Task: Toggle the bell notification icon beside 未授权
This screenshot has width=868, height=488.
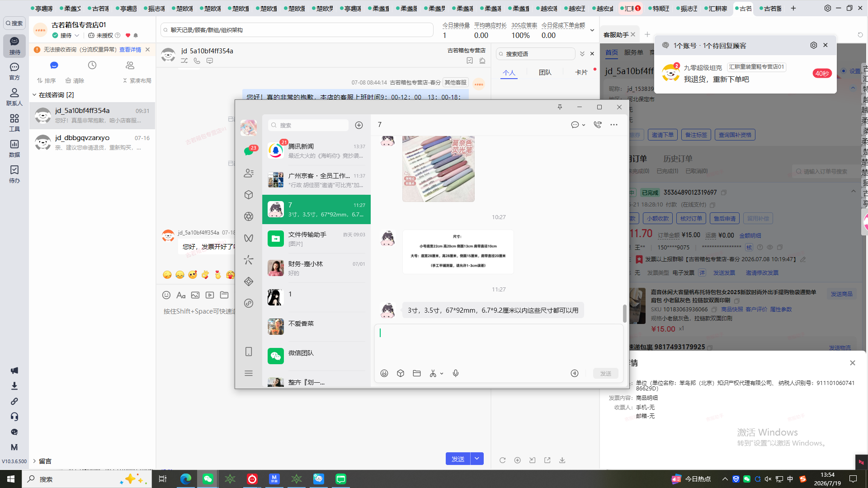Action: pos(136,35)
